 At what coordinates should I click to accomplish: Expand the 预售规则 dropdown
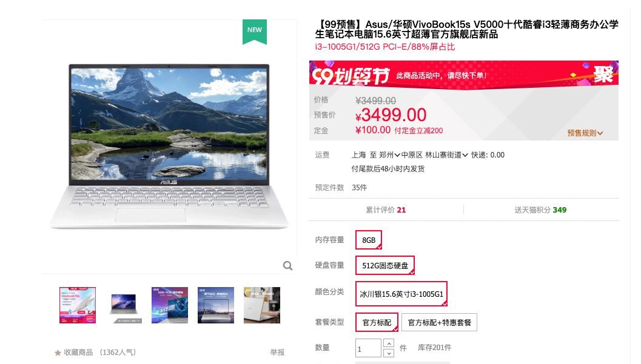(x=585, y=133)
